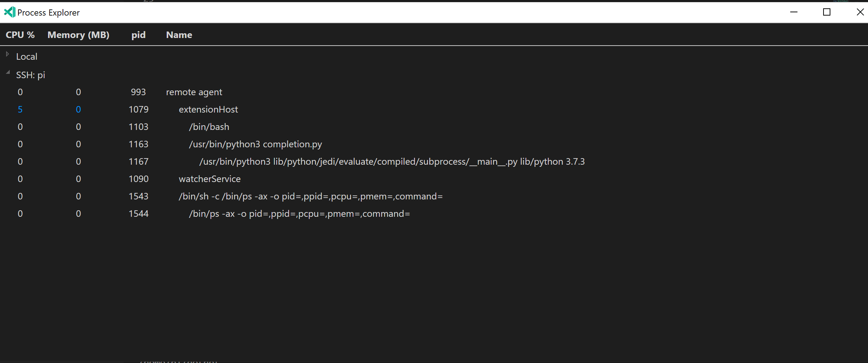Screen dimensions: 868x363
Task: Select the /bin/bash process row
Action: click(x=209, y=127)
